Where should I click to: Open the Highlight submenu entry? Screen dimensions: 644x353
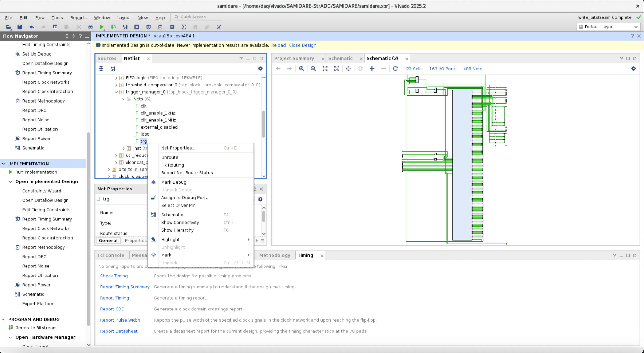click(x=171, y=239)
